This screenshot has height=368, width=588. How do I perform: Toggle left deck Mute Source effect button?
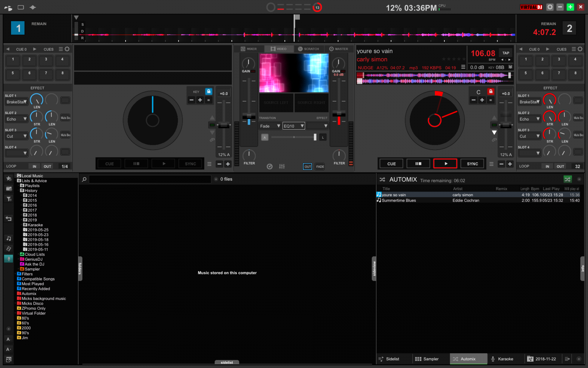pos(65,118)
